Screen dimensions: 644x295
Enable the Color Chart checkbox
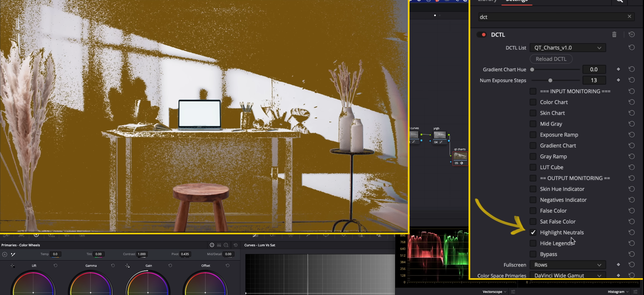533,102
